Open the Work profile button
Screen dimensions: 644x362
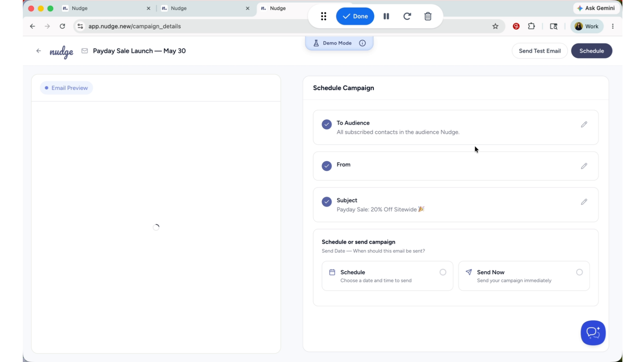click(587, 26)
